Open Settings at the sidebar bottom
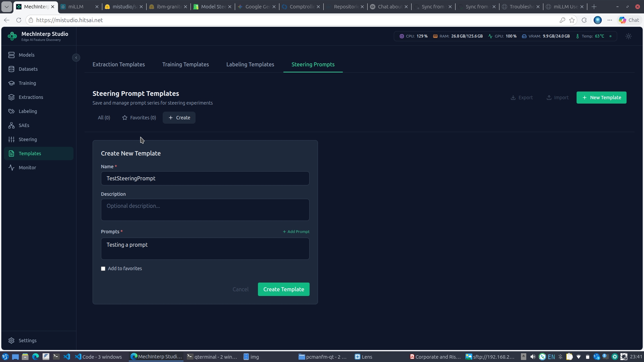The width and height of the screenshot is (644, 362). coord(39,341)
